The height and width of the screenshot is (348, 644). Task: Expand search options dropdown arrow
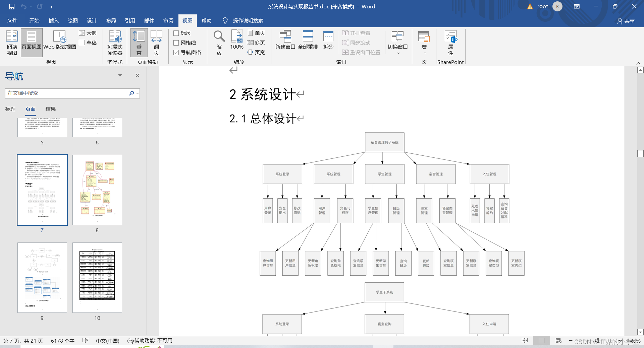(137, 93)
